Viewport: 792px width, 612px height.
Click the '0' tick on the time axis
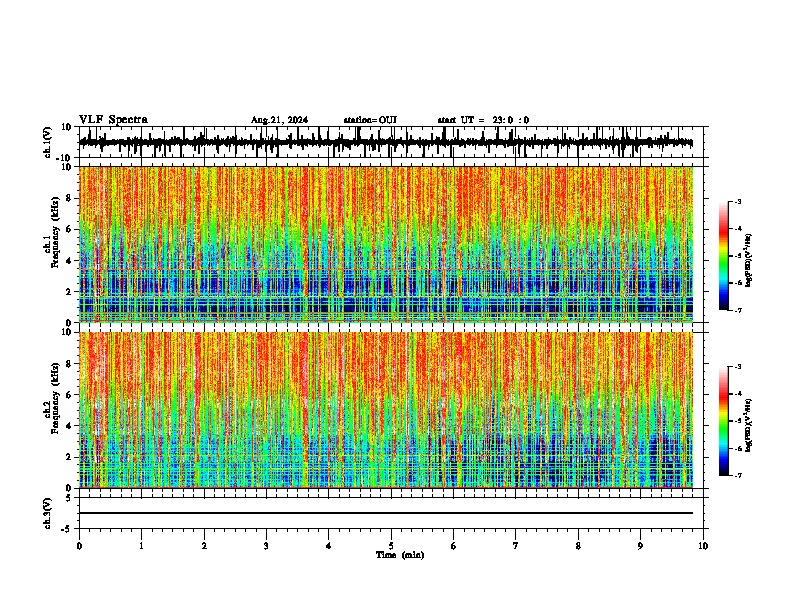79,546
